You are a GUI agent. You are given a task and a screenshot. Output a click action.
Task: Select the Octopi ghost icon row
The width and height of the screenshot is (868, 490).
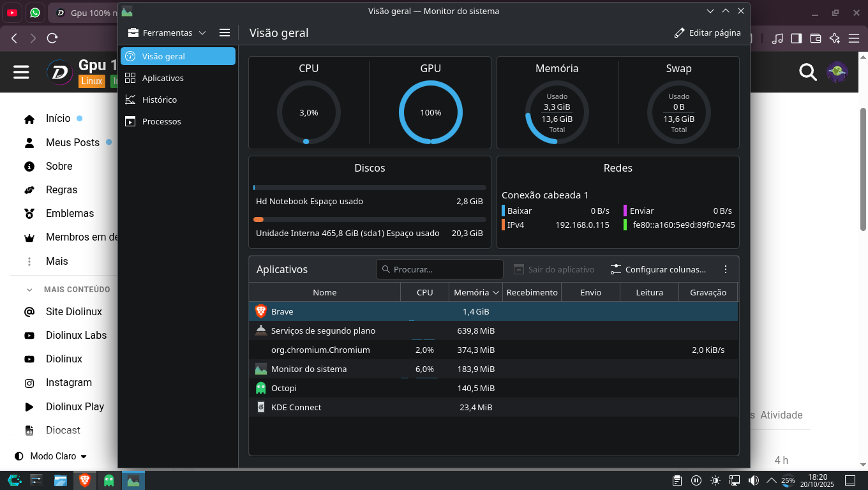(260, 388)
